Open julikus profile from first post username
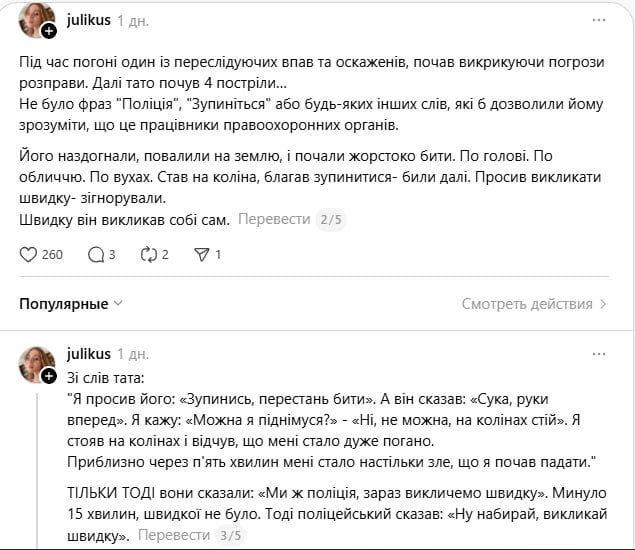Viewport: 635px width, 550px height. click(87, 20)
